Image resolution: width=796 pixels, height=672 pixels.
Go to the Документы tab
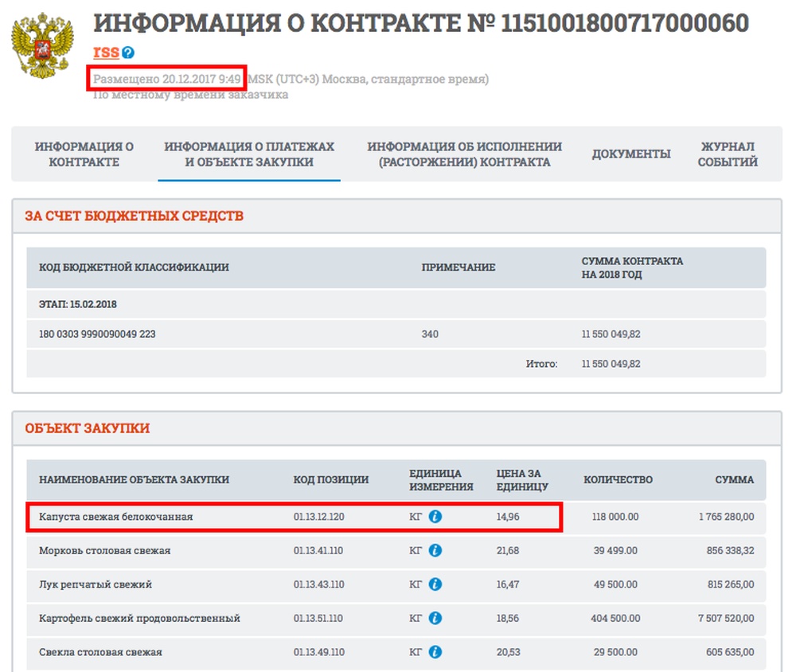631,154
